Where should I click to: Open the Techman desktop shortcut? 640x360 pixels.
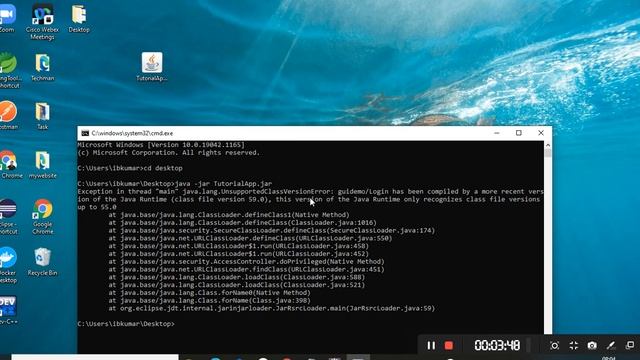(x=42, y=67)
